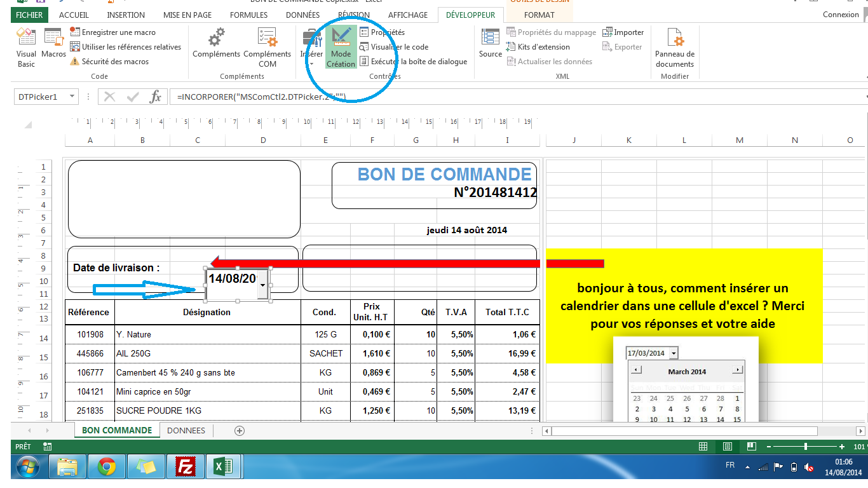Open the Compléments add-ins button

[216, 43]
